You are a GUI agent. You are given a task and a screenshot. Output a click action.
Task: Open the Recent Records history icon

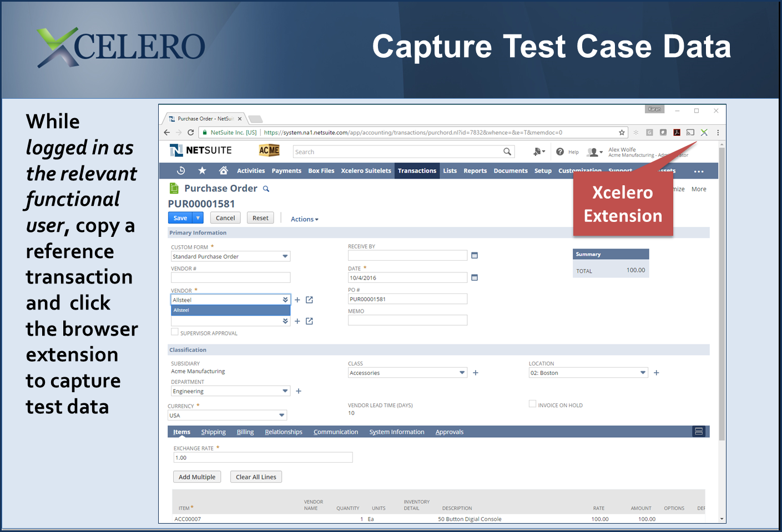coord(181,171)
